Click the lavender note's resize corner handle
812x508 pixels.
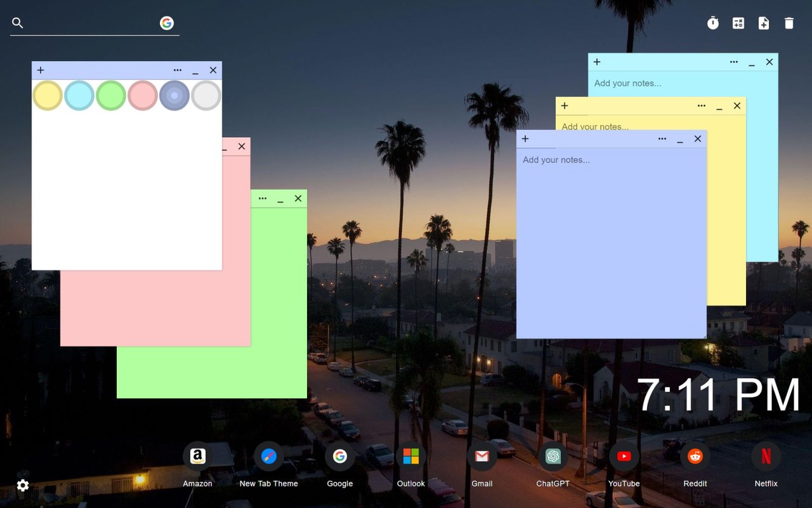(703, 335)
